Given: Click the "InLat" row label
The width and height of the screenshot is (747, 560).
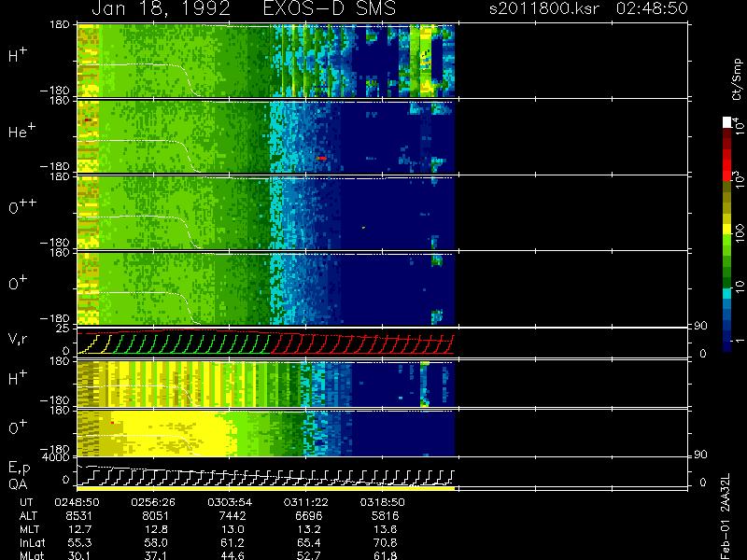Looking at the screenshot, I should click(33, 542).
